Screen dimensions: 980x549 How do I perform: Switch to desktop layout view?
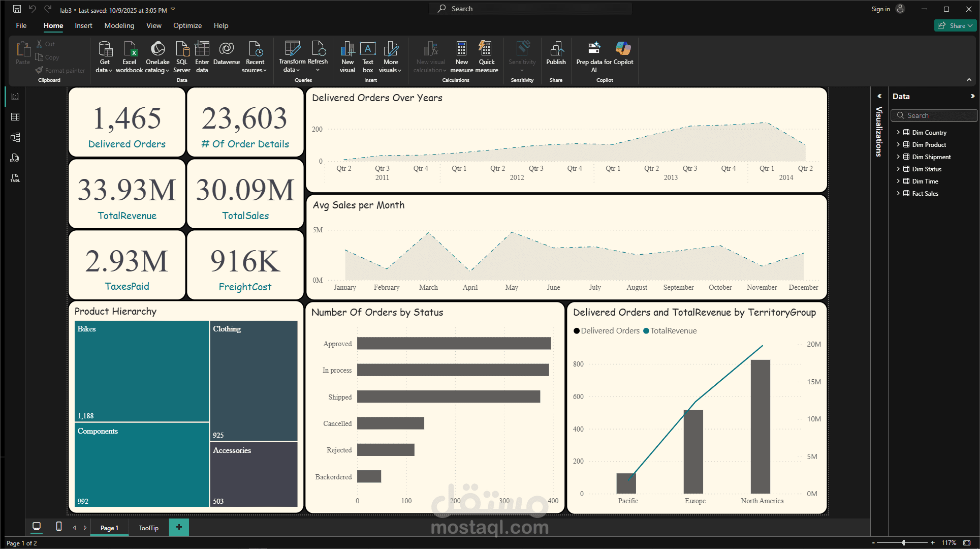[x=37, y=527]
